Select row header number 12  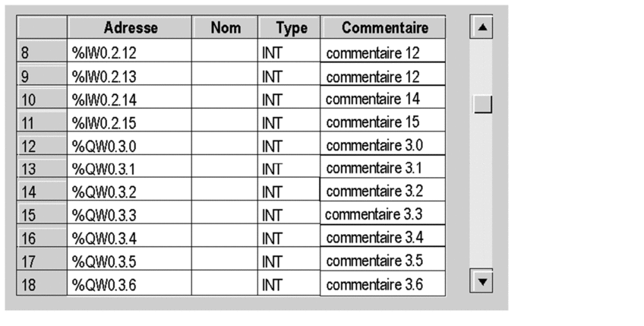pos(42,145)
